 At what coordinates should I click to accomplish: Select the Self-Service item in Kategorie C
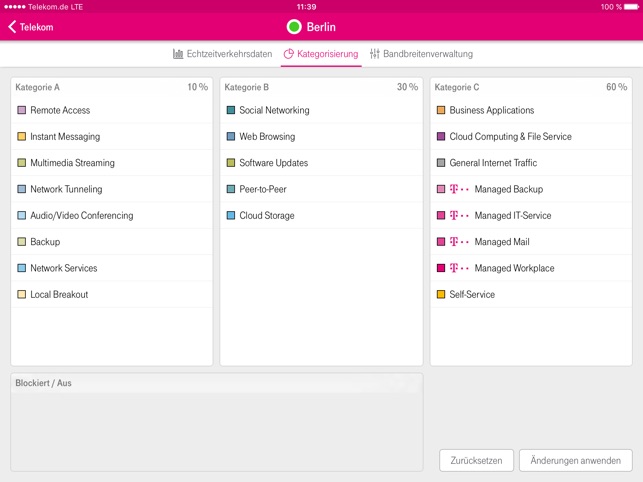click(472, 295)
